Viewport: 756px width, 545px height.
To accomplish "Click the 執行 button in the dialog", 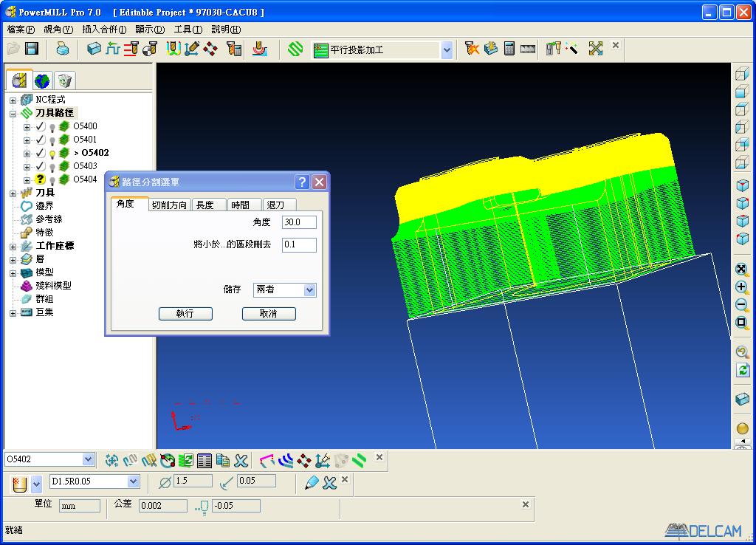I will coord(185,314).
